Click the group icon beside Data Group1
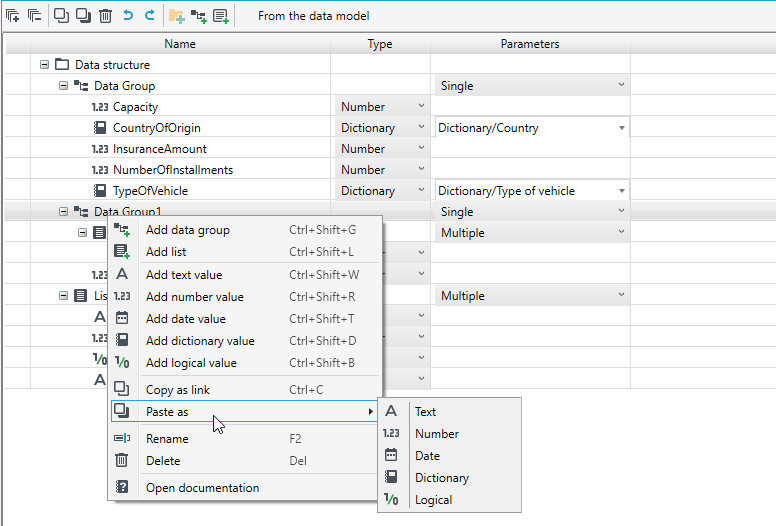 81,211
